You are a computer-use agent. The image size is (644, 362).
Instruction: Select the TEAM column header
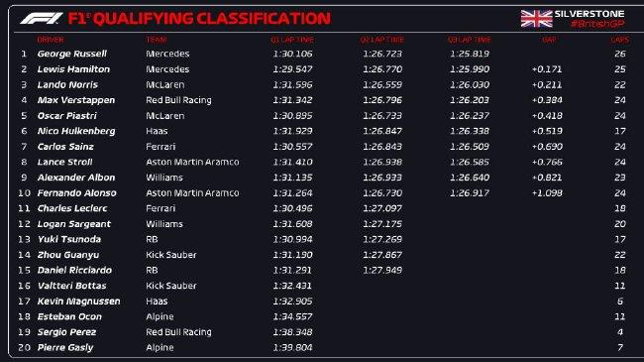[x=157, y=40]
